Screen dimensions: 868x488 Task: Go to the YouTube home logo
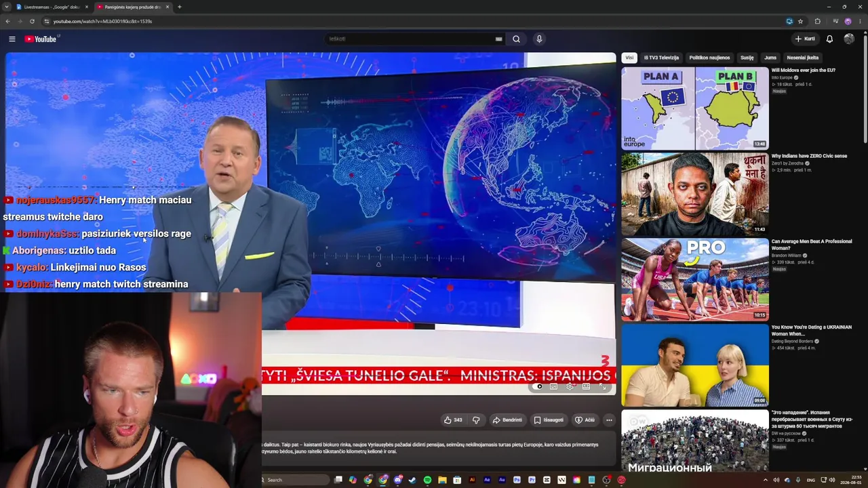pyautogui.click(x=41, y=39)
